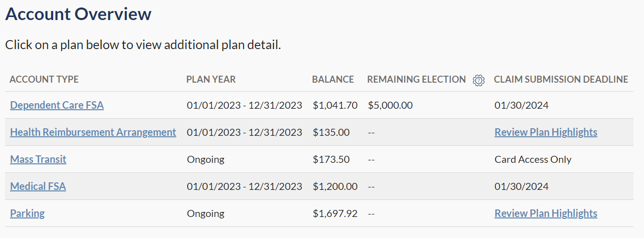Click the Balance column header
644x238 pixels.
pyautogui.click(x=333, y=80)
